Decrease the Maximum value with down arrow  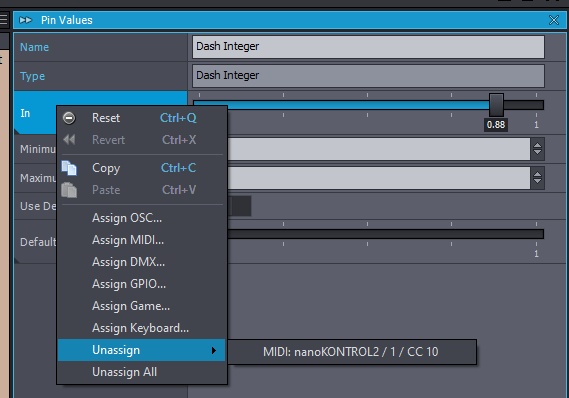pyautogui.click(x=537, y=181)
